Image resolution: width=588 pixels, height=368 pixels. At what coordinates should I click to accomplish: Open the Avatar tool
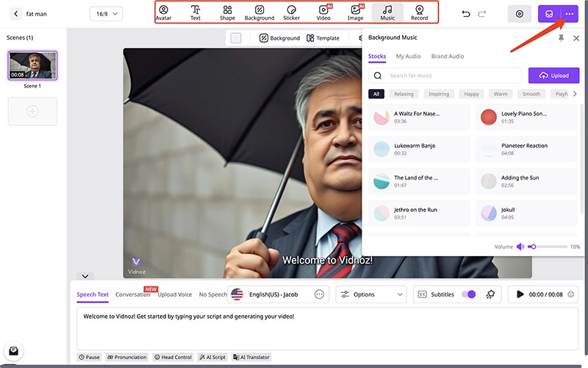click(163, 13)
